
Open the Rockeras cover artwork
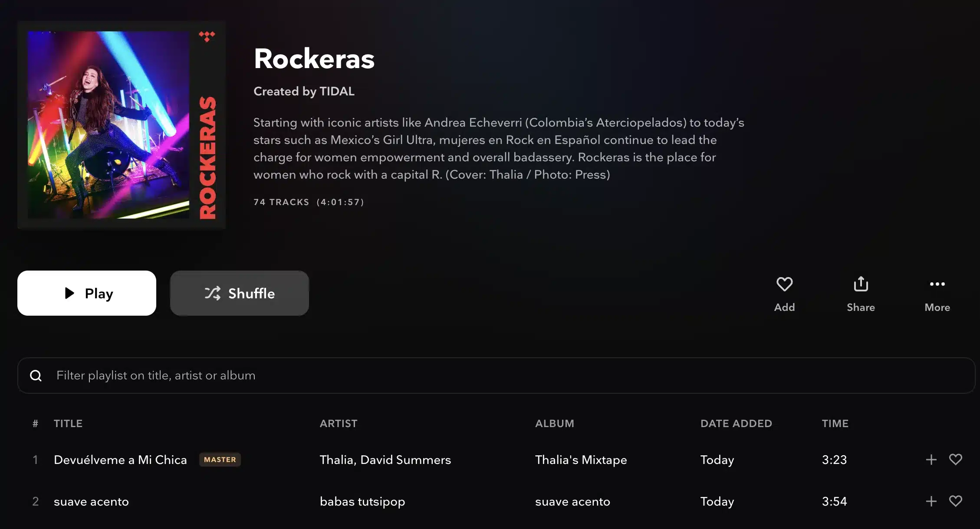point(121,125)
